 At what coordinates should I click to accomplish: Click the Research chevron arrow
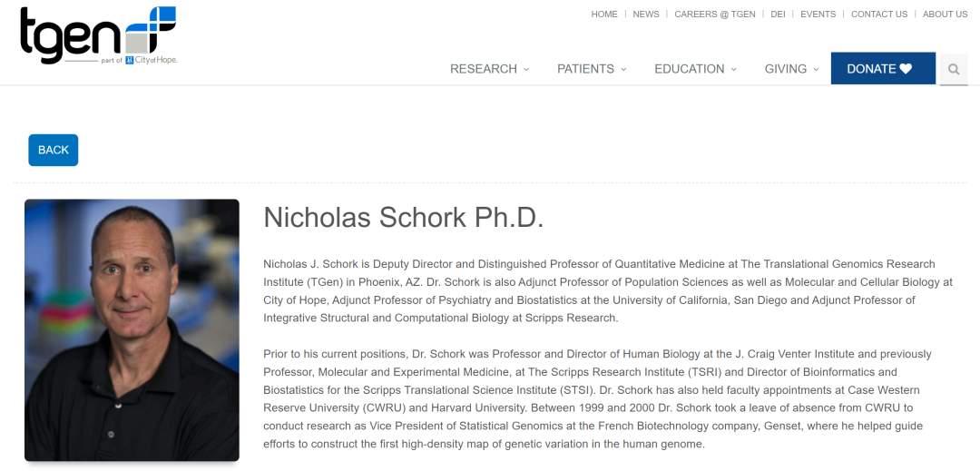[x=526, y=70]
